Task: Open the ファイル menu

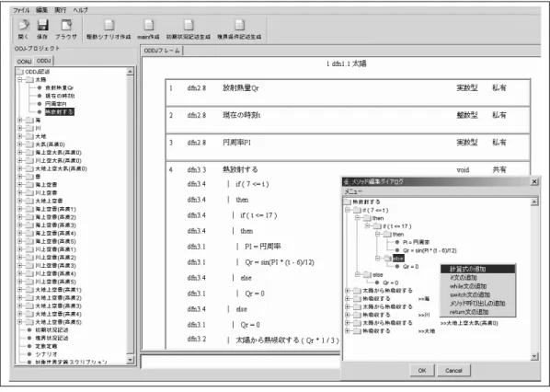Action: pos(21,10)
